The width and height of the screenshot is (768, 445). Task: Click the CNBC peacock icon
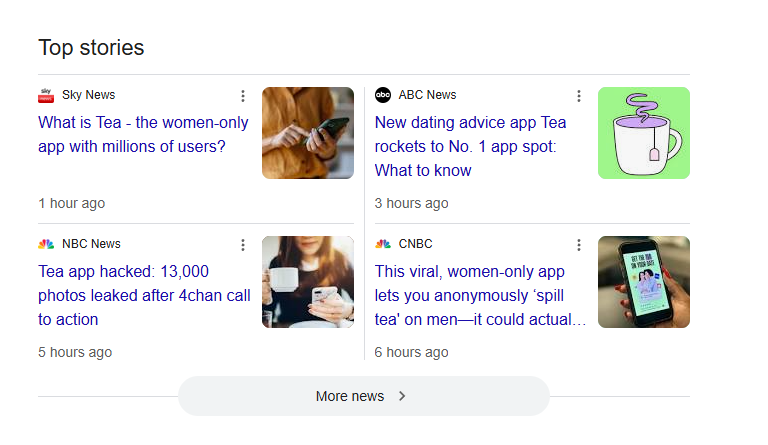(383, 244)
